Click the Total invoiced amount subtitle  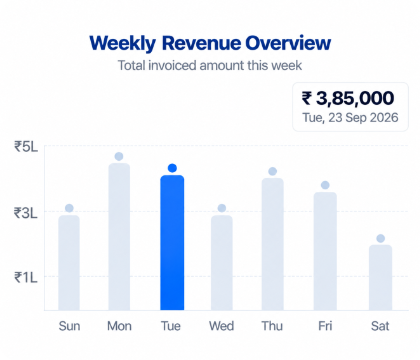(210, 65)
